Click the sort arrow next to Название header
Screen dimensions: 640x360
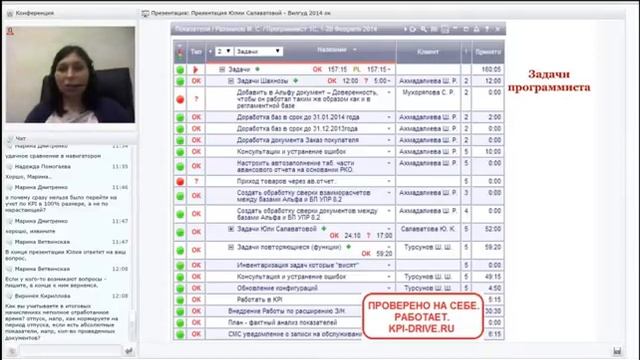(x=355, y=50)
